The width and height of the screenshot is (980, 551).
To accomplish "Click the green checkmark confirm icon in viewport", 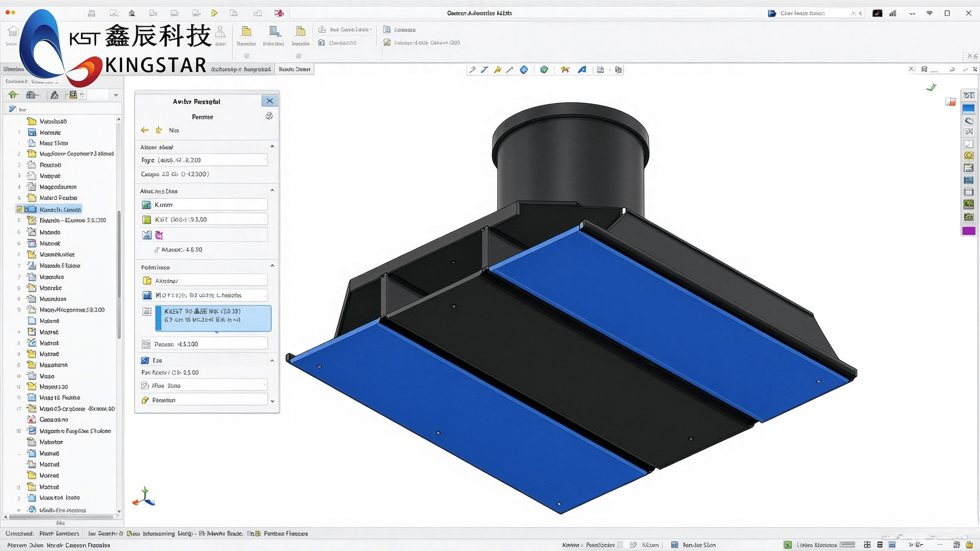I will 931,87.
